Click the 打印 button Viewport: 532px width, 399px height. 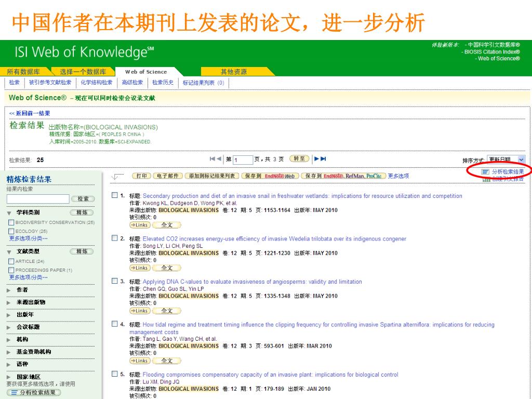click(141, 176)
